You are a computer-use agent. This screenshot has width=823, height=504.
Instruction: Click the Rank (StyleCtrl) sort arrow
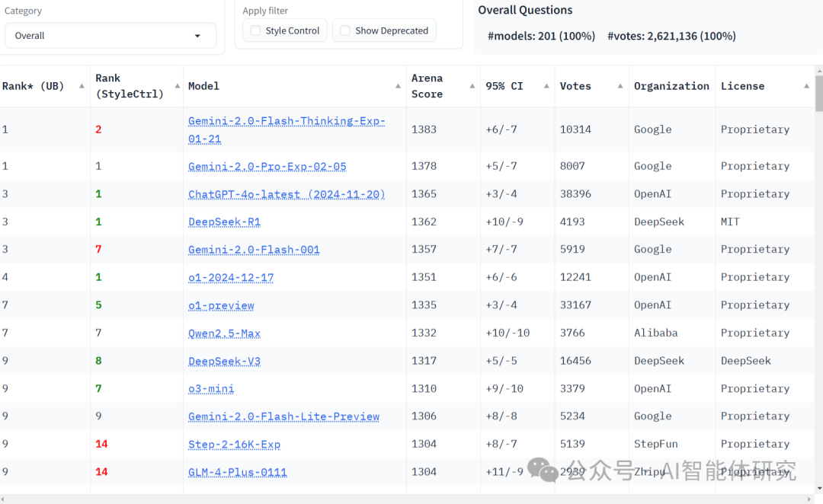click(x=178, y=86)
